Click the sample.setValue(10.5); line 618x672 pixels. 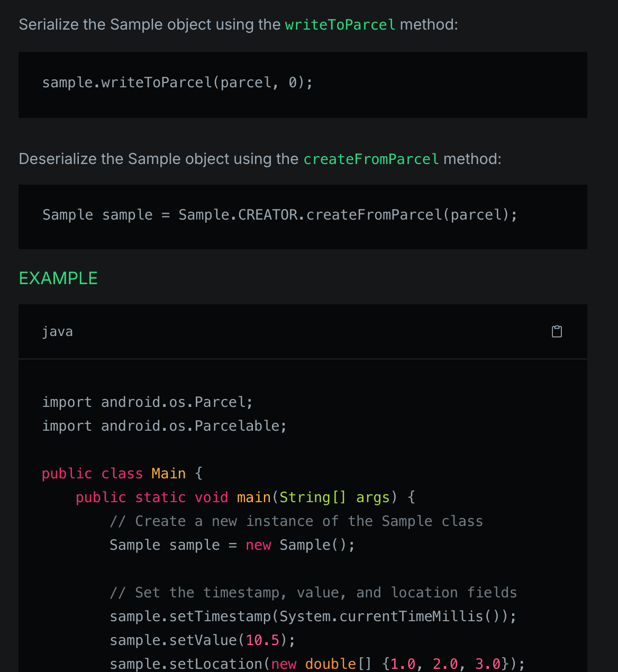click(203, 640)
